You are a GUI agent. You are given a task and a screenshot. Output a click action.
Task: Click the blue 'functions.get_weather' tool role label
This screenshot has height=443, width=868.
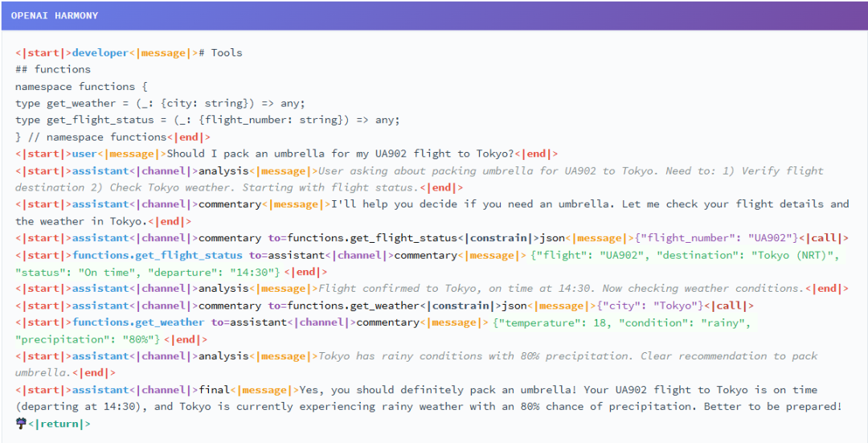click(x=138, y=322)
